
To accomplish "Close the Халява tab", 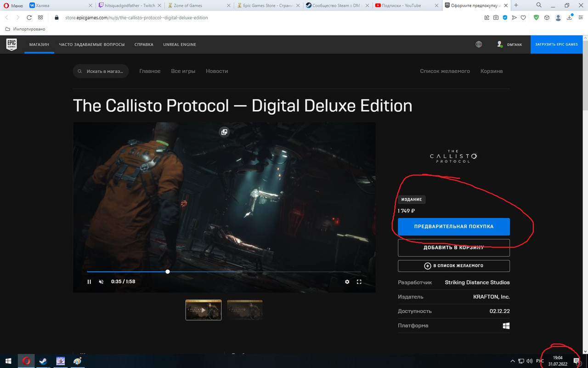I will pyautogui.click(x=90, y=6).
